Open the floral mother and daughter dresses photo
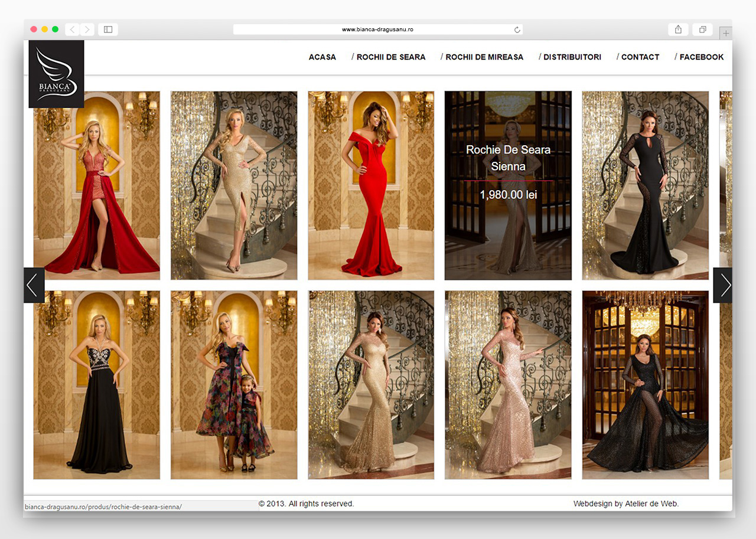This screenshot has height=539, width=756. pyautogui.click(x=234, y=385)
